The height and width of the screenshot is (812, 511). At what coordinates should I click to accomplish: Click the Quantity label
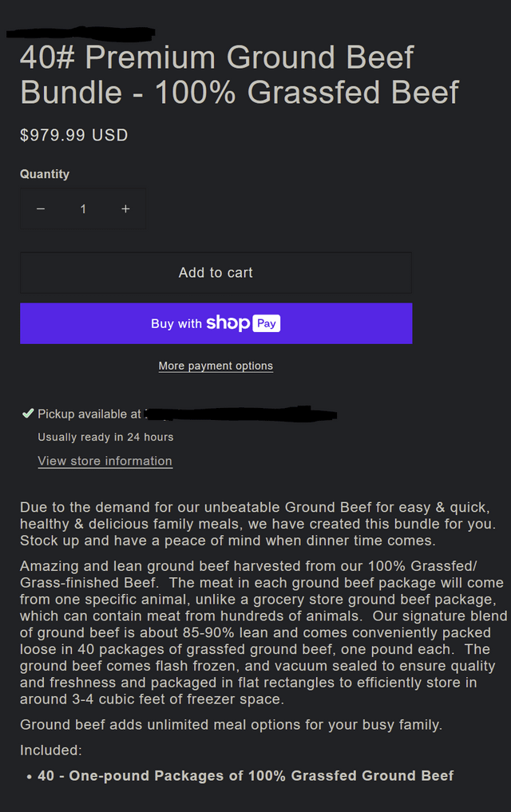pos(45,174)
